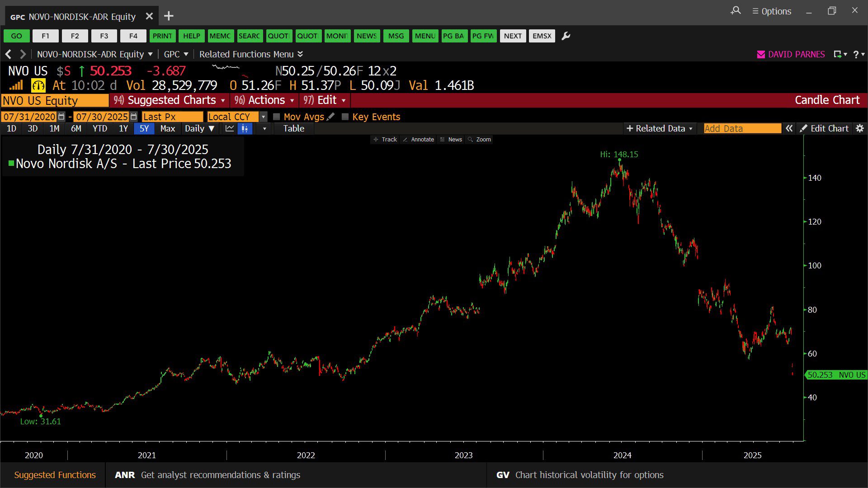868x488 pixels.
Task: Open start date calendar picker
Action: tap(61, 117)
